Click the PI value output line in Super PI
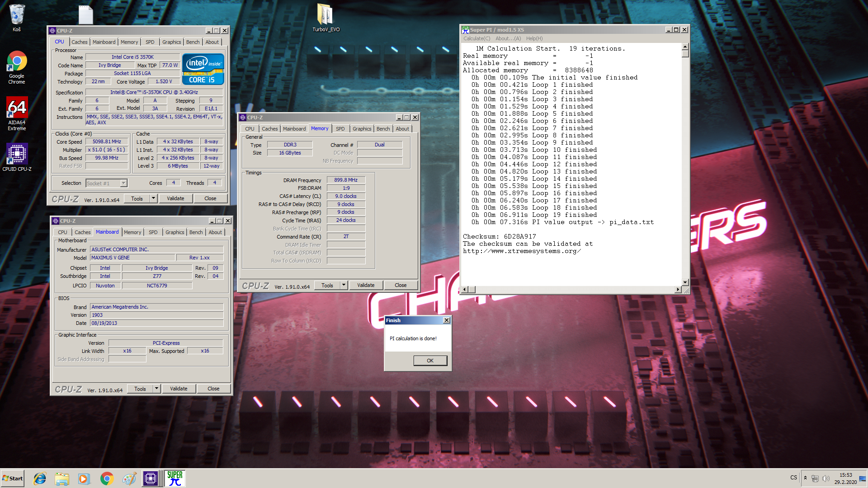 tap(562, 222)
